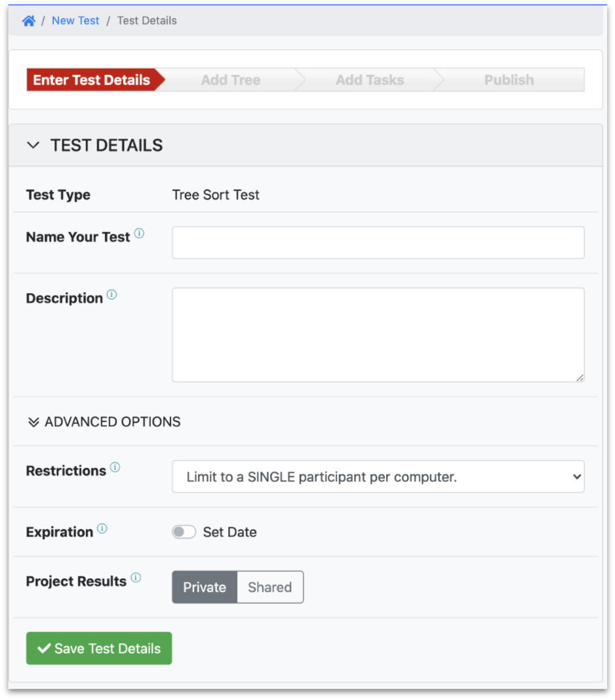Click info icon next to Restrictions
Image resolution: width=615 pixels, height=700 pixels.
pos(115,467)
